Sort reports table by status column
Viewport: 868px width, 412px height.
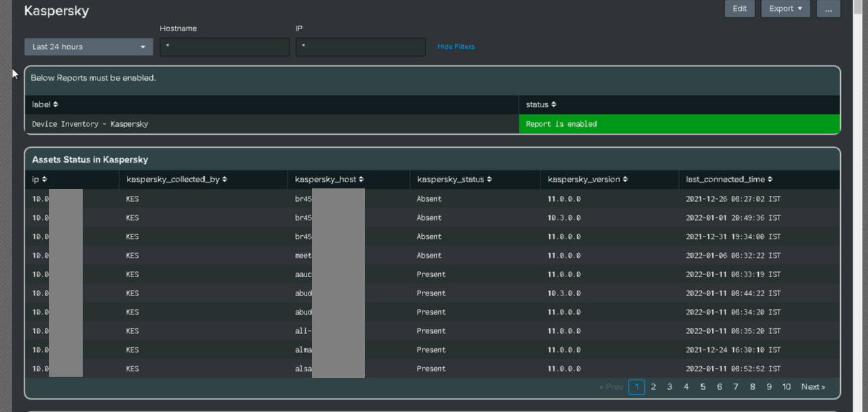540,104
